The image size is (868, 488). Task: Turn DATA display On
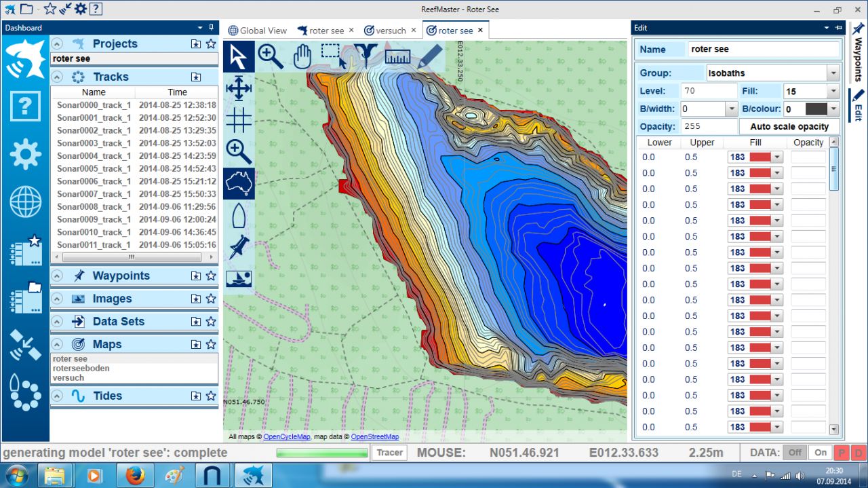click(x=821, y=453)
